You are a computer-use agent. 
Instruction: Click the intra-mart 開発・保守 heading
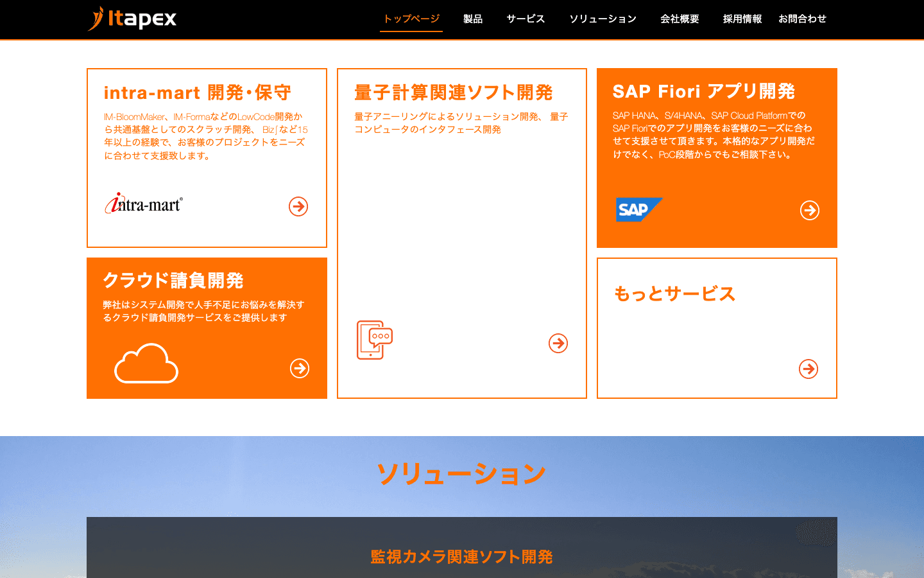198,92
